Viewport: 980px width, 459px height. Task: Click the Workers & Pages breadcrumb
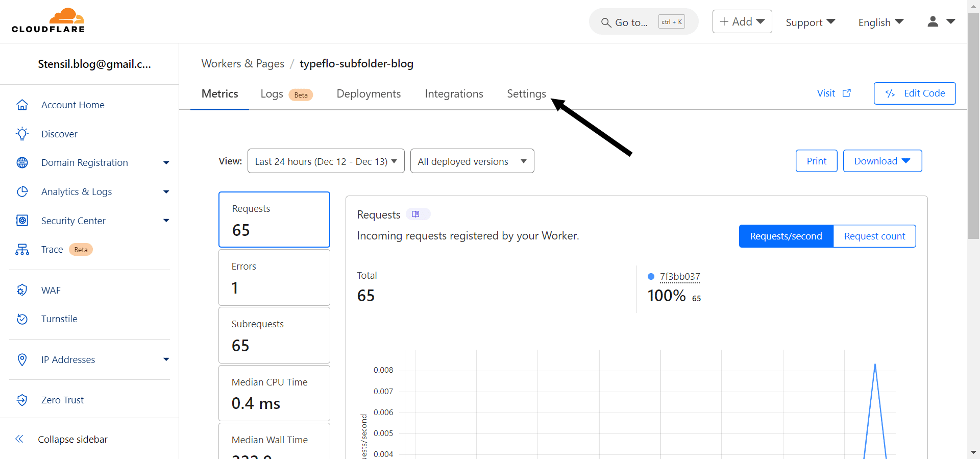(x=243, y=64)
